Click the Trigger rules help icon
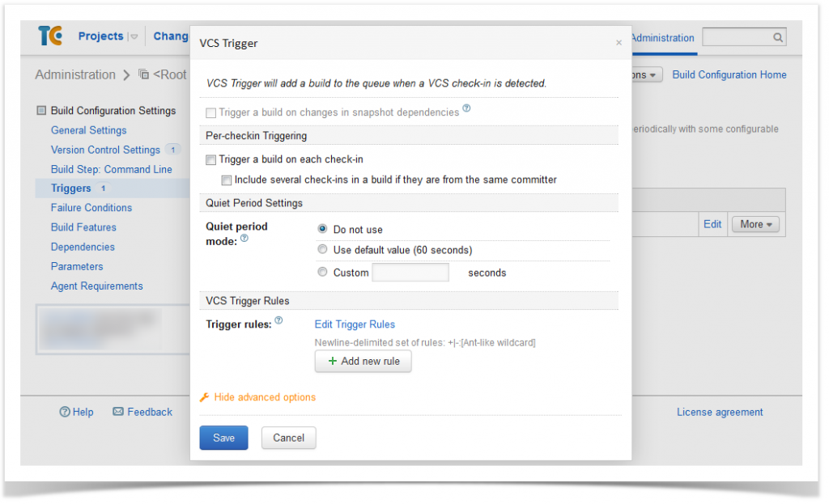Viewport: 829px width, 504px height. tap(278, 320)
